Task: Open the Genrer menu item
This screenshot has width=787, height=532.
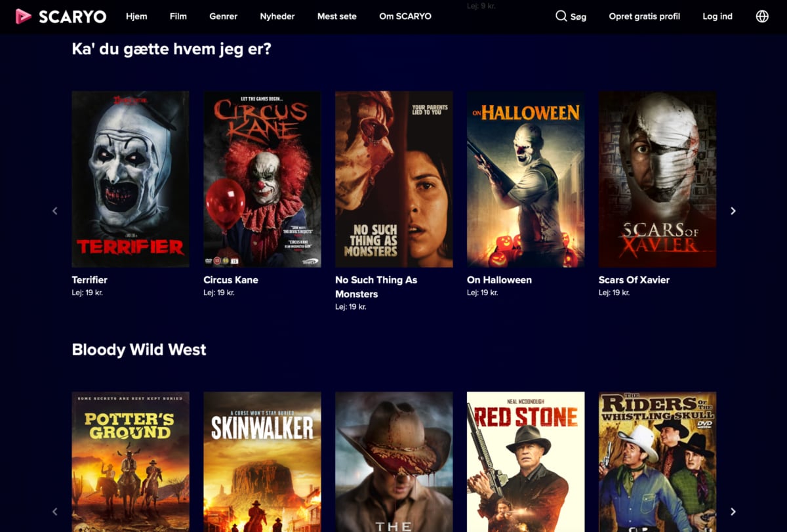Action: [x=224, y=16]
